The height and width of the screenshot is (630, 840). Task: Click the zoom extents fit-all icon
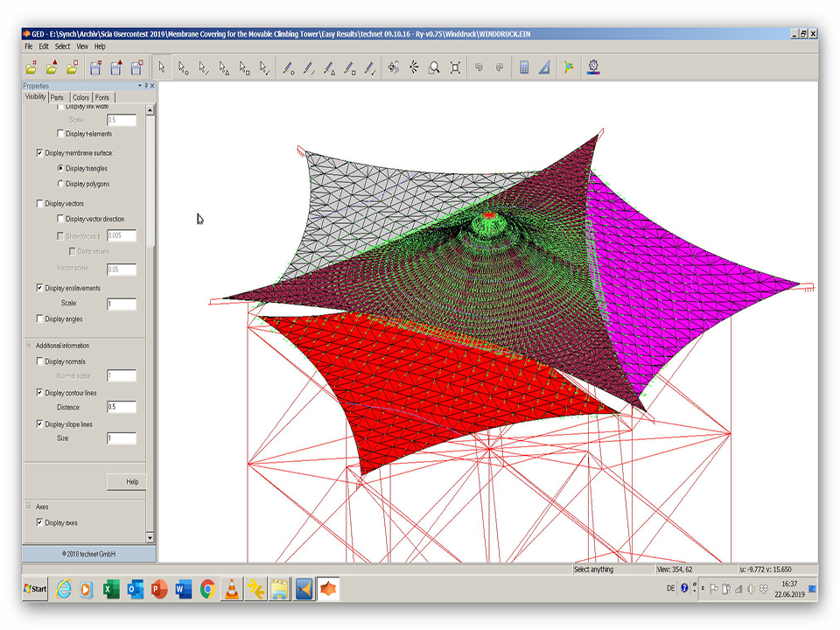(455, 66)
